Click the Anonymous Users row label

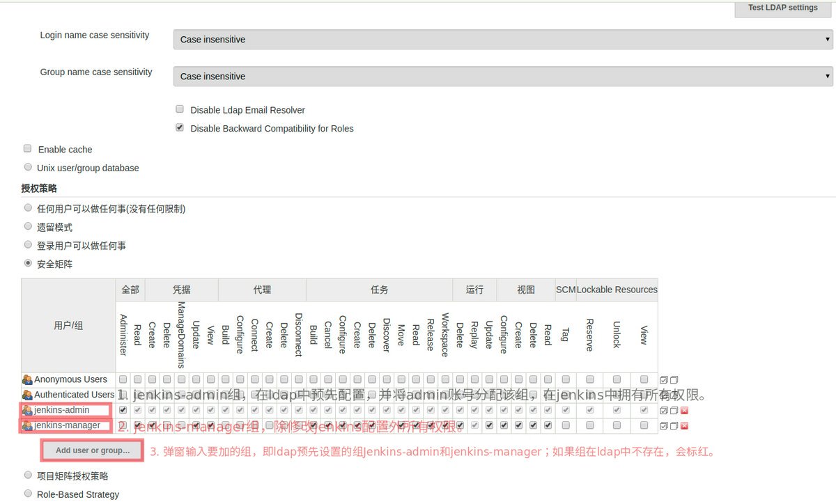[70, 379]
